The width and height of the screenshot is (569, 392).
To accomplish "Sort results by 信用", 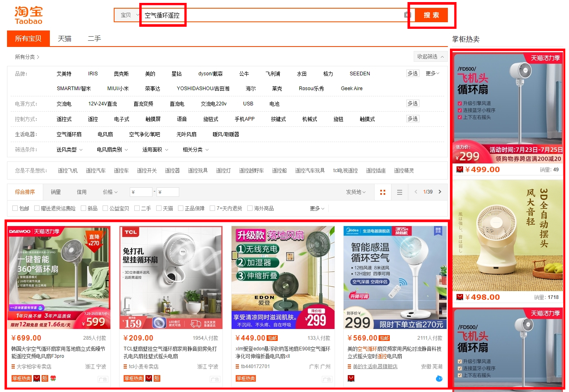I will tap(82, 192).
